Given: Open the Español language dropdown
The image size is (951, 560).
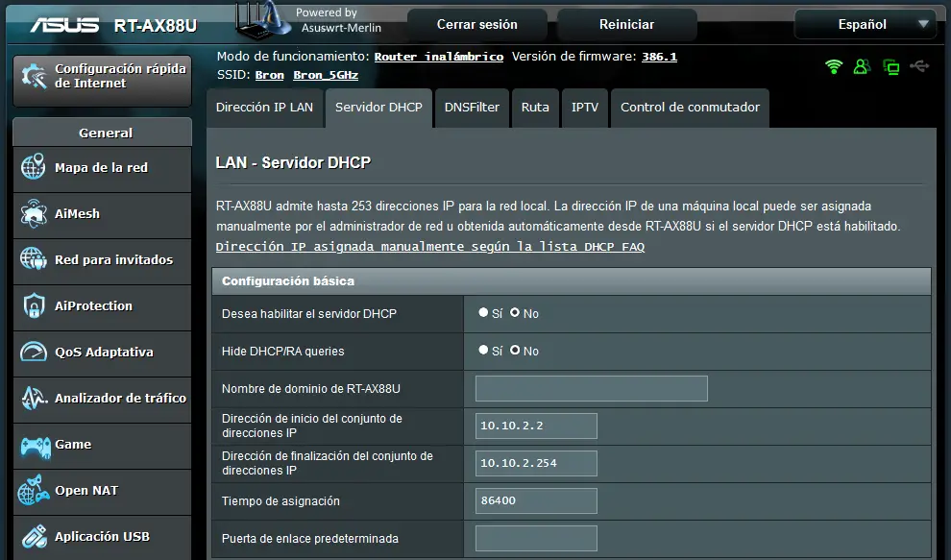Looking at the screenshot, I should pyautogui.click(x=866, y=24).
